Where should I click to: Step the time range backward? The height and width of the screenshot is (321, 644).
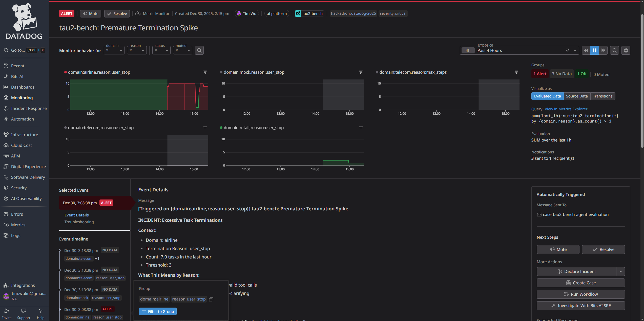click(x=586, y=50)
